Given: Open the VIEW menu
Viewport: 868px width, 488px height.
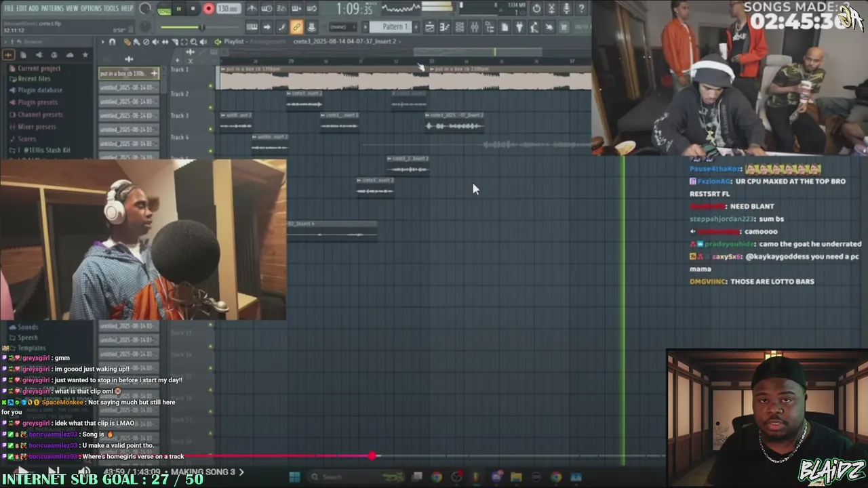Looking at the screenshot, I should (72, 8).
